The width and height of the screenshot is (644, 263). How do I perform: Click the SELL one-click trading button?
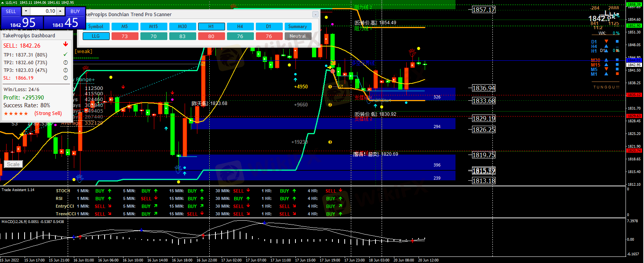click(x=11, y=12)
